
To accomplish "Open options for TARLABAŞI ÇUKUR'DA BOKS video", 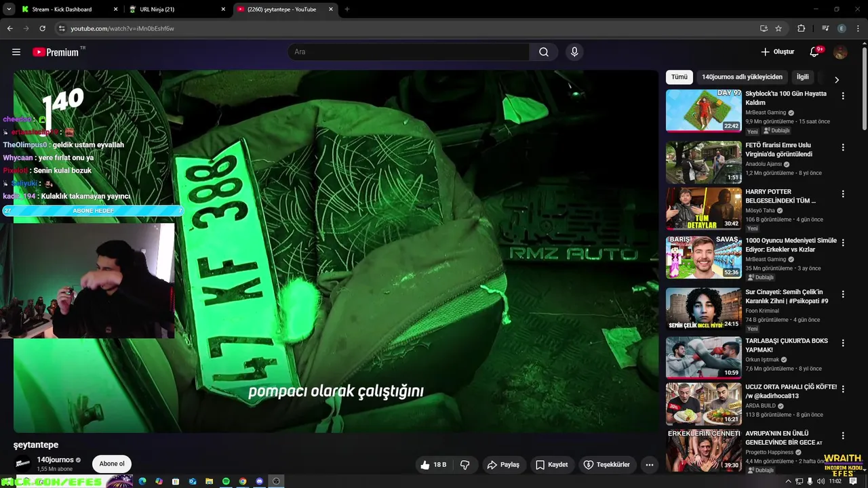I will point(843,343).
